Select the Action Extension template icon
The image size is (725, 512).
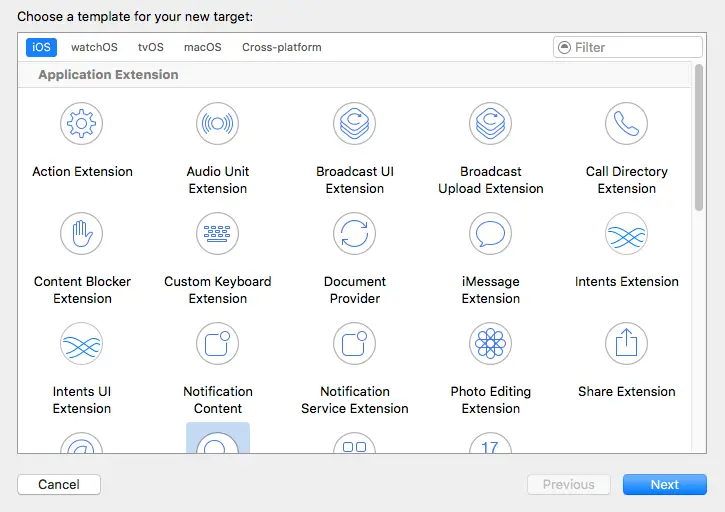click(x=82, y=124)
